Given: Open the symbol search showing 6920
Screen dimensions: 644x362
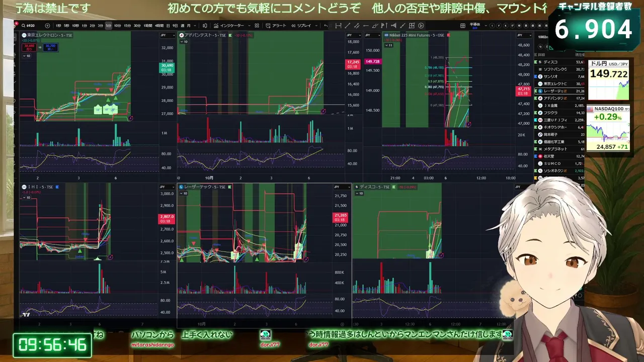Looking at the screenshot, I should (28, 26).
